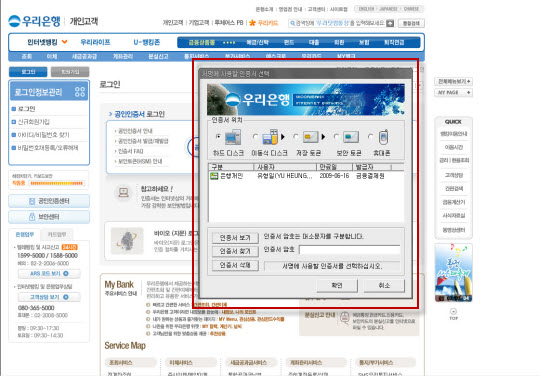
Task: Click the search magnifier icon in search box
Action: point(292,23)
